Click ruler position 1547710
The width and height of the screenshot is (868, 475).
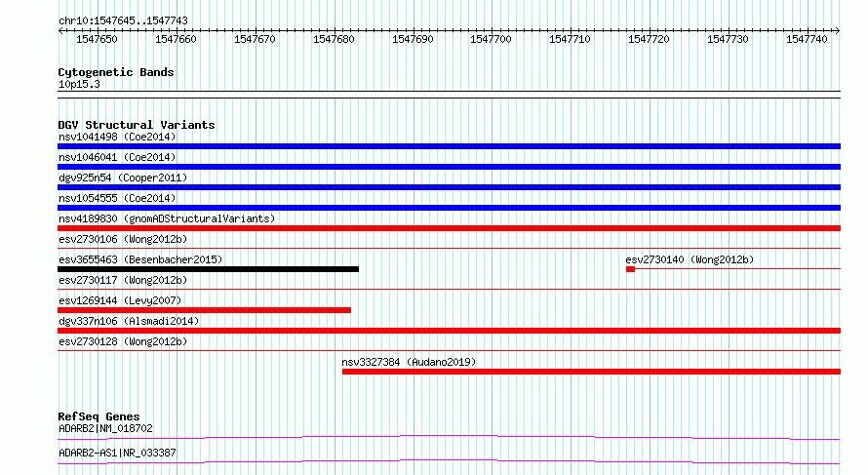571,39
